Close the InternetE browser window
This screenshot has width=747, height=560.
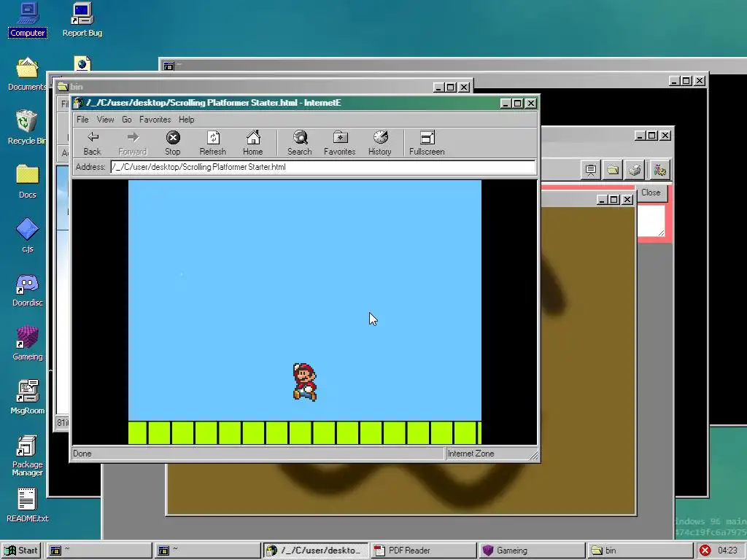tap(531, 104)
